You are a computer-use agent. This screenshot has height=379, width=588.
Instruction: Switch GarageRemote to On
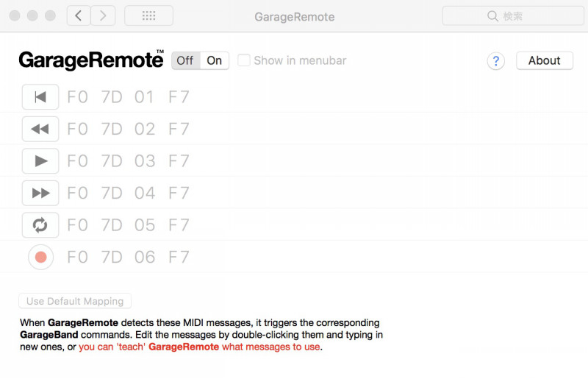click(x=214, y=60)
